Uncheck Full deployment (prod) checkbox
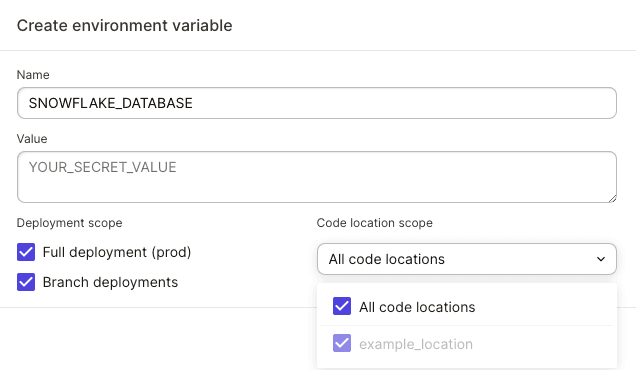The height and width of the screenshot is (370, 636). point(26,252)
